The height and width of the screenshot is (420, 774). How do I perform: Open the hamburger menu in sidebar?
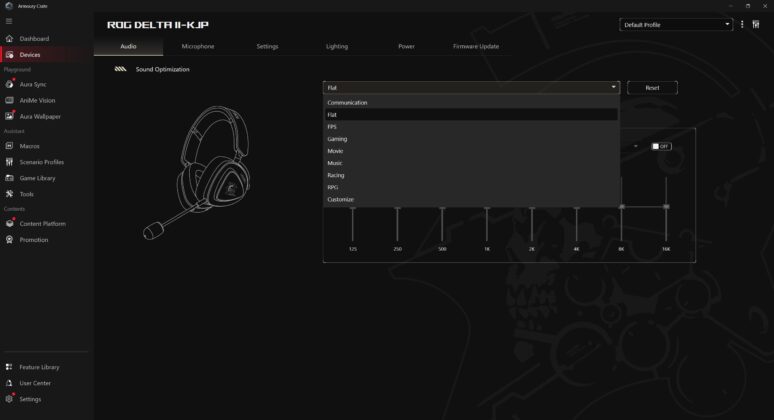(x=9, y=21)
